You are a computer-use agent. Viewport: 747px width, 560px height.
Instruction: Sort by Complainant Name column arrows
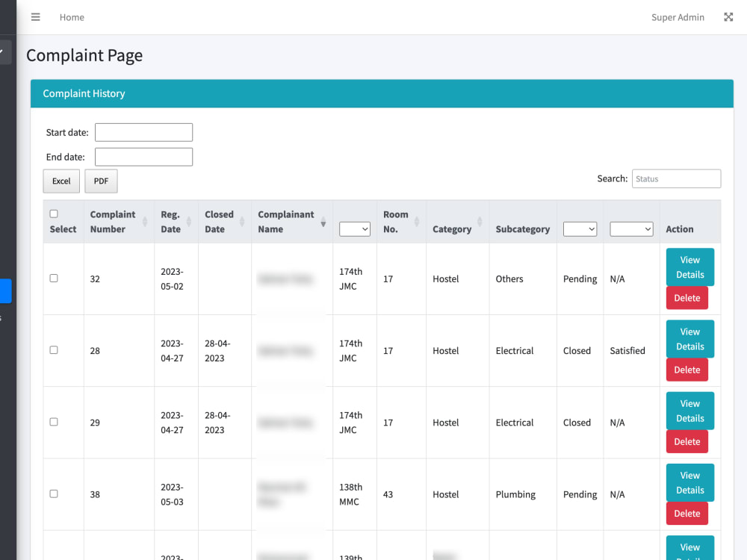coord(323,222)
